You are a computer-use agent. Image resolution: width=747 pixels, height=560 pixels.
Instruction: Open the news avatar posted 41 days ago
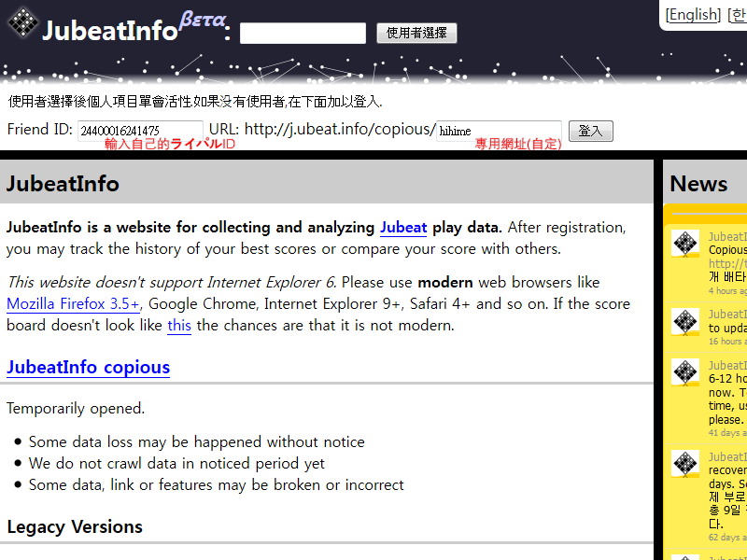(685, 371)
